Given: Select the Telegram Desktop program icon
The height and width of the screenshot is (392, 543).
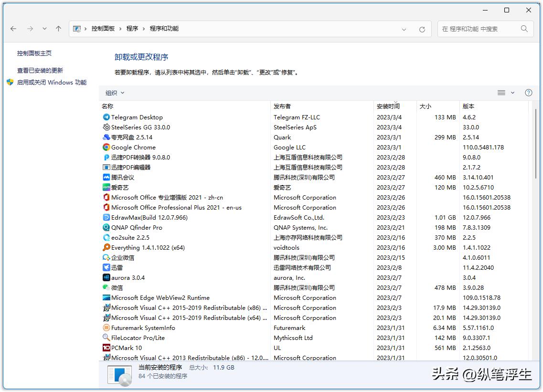Looking at the screenshot, I should click(x=106, y=117).
